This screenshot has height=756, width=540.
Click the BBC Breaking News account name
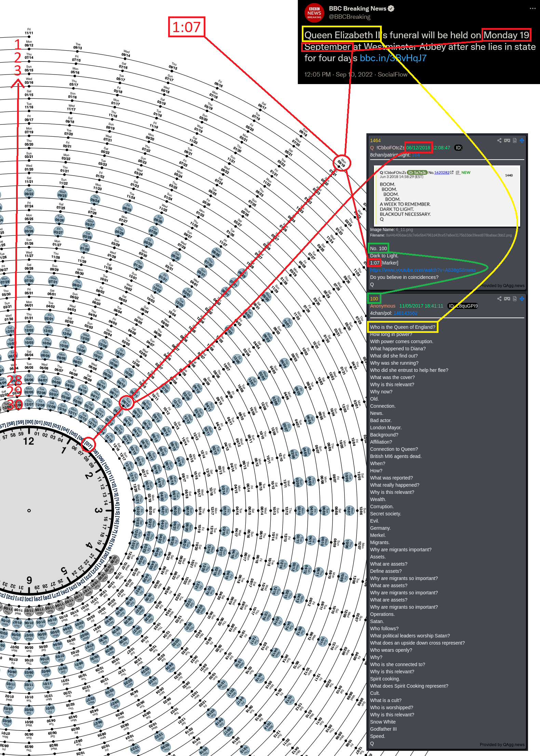click(357, 9)
